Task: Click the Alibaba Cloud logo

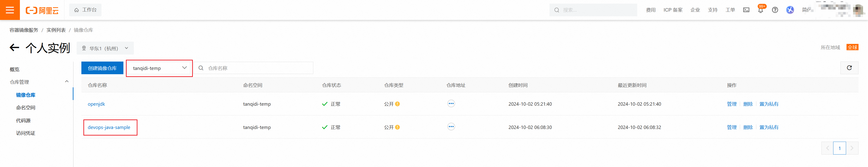Action: (x=42, y=10)
